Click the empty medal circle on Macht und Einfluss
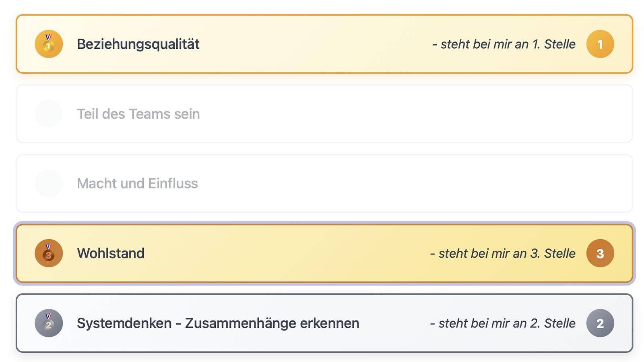644x362 pixels. tap(48, 183)
